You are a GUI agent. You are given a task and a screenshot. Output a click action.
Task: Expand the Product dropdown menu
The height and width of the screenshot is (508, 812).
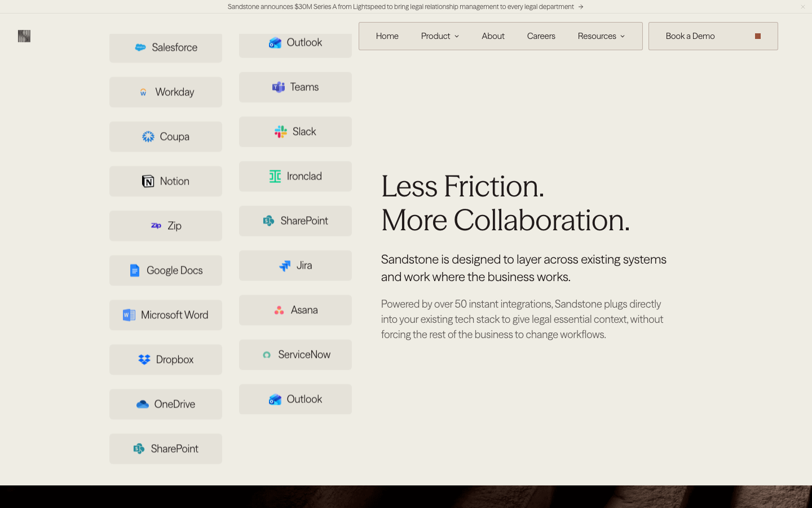(x=440, y=36)
